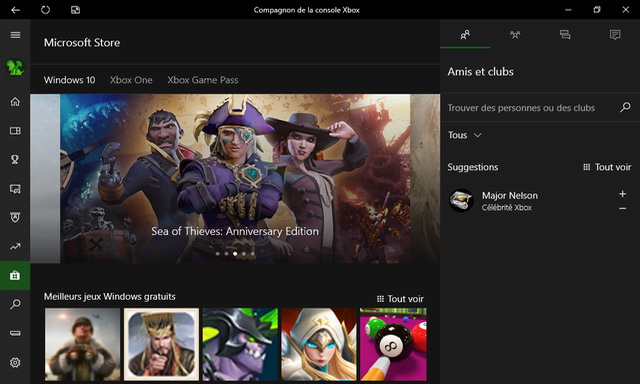Image resolution: width=640 pixels, height=384 pixels.
Task: Open the Parties tab icon in right panel
Action: (x=515, y=35)
